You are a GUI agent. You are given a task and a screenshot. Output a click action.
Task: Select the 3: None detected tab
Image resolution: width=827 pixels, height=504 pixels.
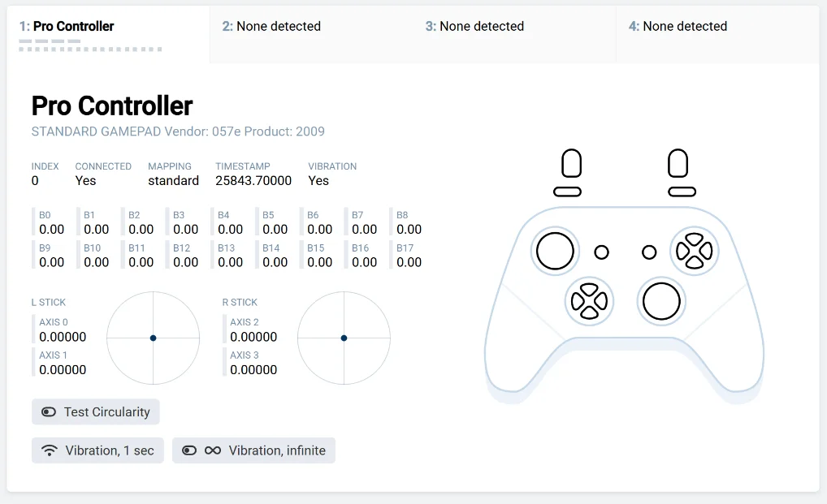tap(514, 35)
